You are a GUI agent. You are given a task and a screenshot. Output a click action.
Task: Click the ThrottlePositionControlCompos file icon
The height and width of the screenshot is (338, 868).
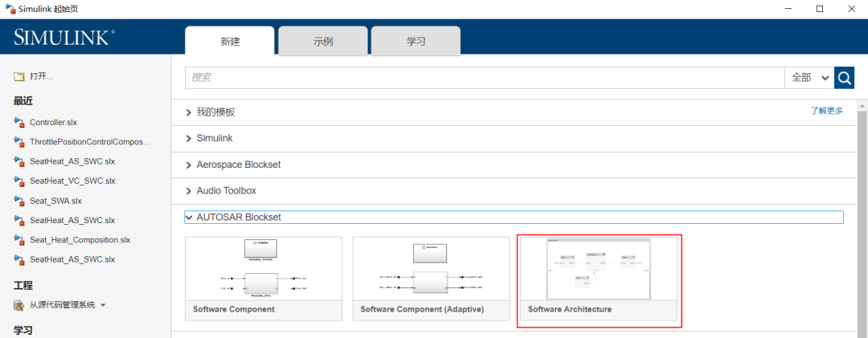click(x=19, y=141)
